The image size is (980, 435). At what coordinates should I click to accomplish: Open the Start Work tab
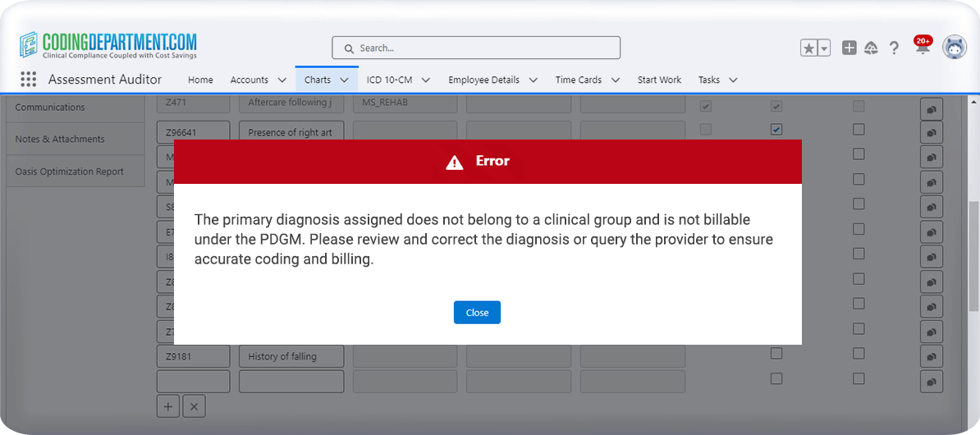coord(659,80)
